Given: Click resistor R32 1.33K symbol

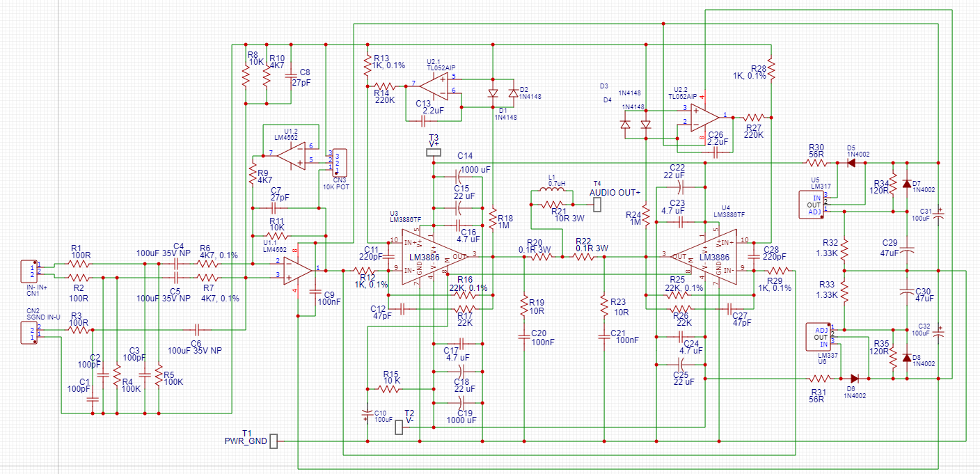Looking at the screenshot, I should 844,248.
